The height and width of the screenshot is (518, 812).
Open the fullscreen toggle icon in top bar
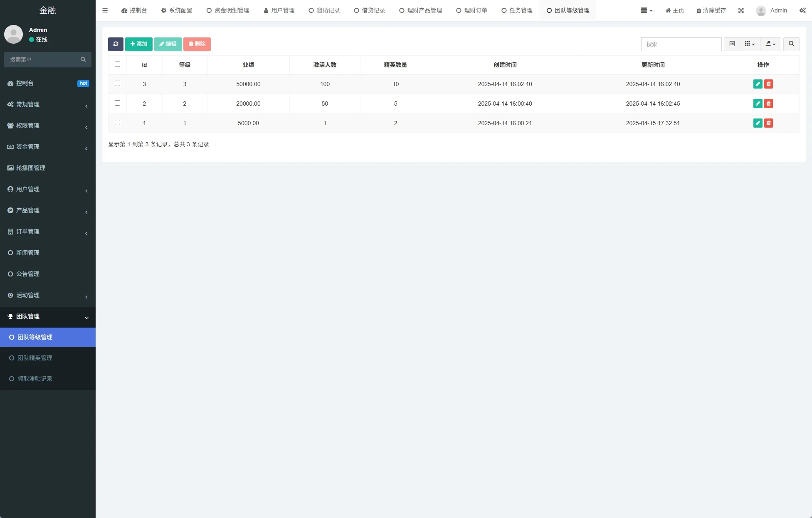741,10
